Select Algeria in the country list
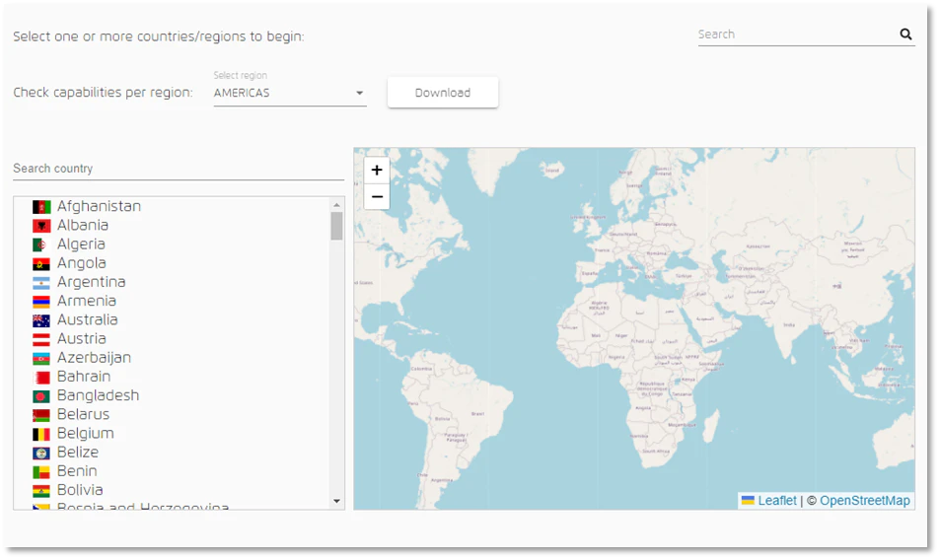This screenshot has height=560, width=940. (81, 245)
